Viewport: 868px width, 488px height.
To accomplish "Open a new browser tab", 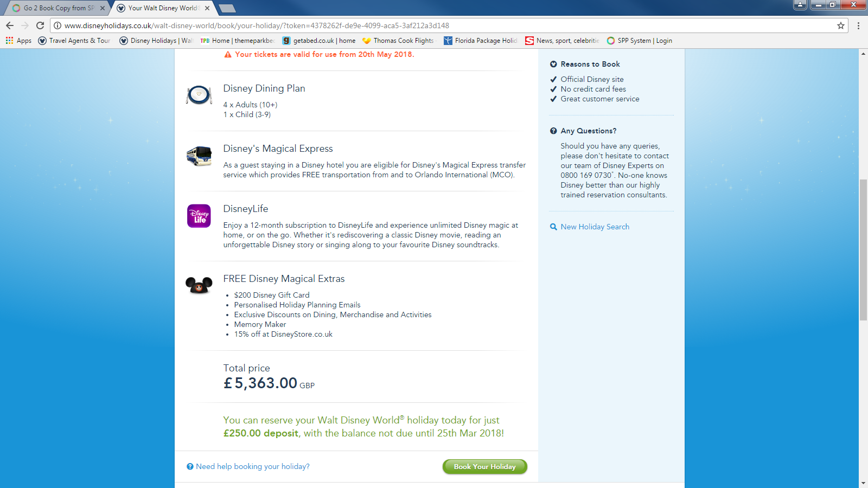I will [x=227, y=8].
